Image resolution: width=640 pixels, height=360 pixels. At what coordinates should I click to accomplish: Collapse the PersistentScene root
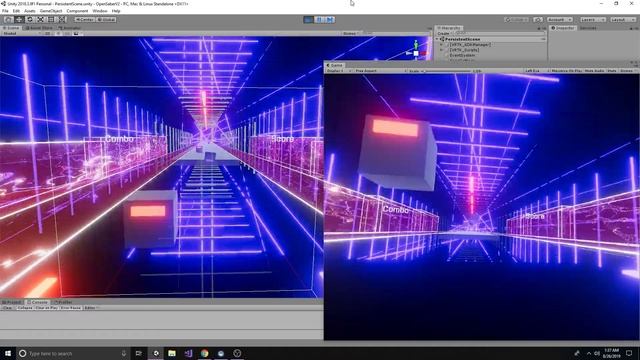438,39
